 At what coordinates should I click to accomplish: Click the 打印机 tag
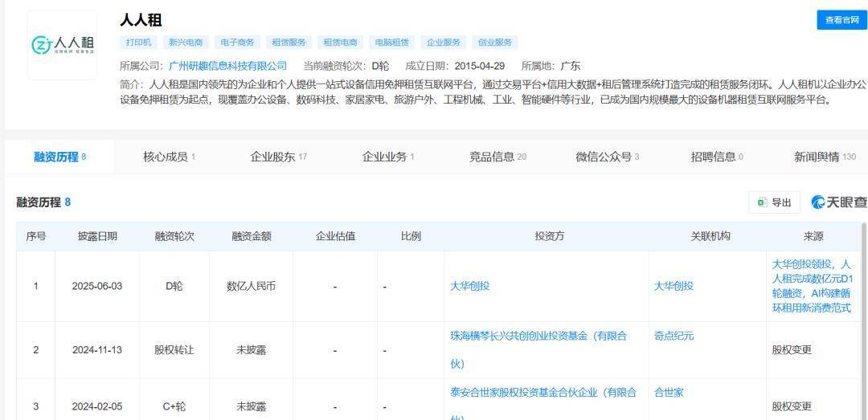pos(138,43)
